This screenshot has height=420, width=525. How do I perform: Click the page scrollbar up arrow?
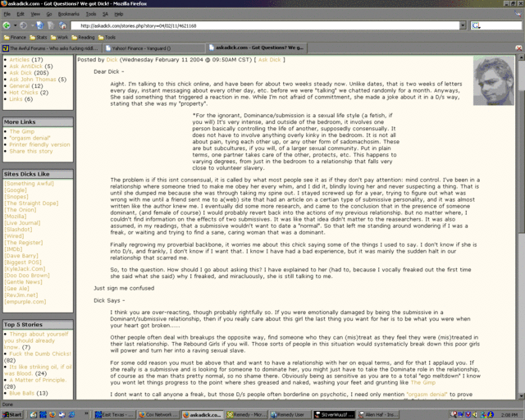522,57
